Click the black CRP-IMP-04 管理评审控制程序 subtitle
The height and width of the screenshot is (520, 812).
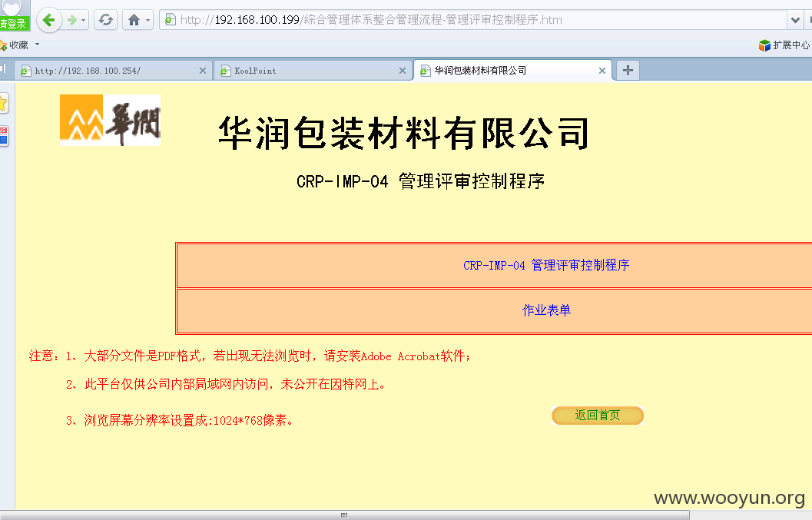[x=420, y=181]
